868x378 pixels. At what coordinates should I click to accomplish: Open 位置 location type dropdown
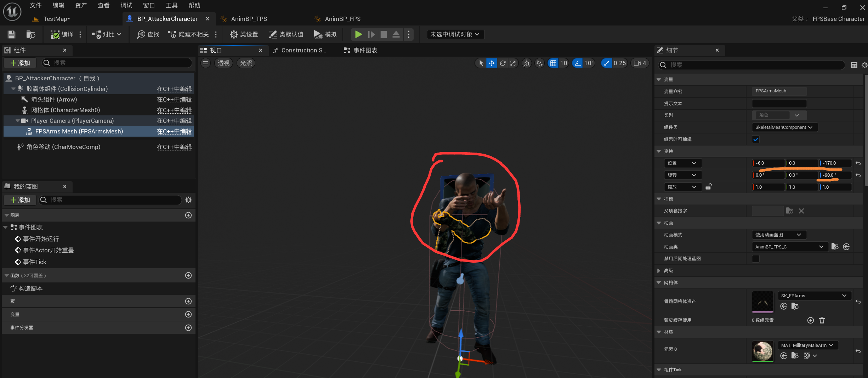coord(682,163)
